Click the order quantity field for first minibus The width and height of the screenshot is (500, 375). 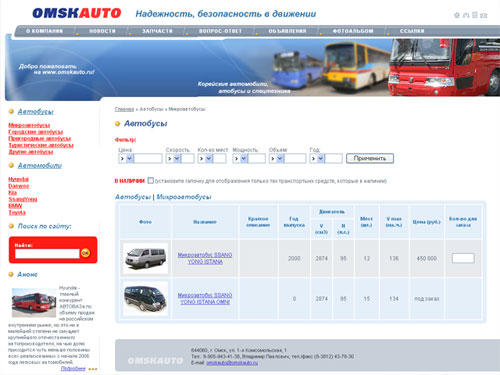[463, 258]
